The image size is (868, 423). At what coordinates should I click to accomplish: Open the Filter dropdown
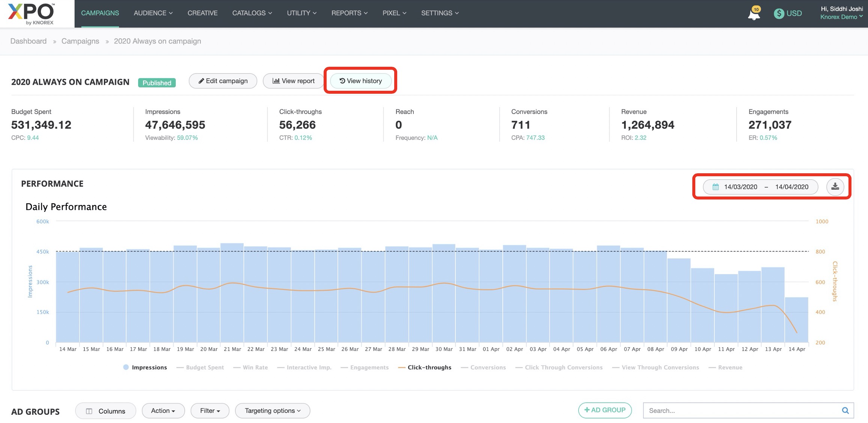tap(210, 411)
